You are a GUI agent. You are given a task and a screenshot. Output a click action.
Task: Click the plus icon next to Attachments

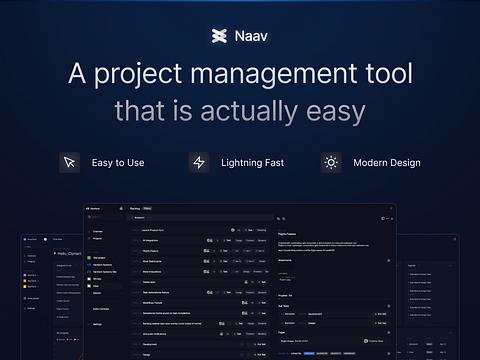click(389, 260)
